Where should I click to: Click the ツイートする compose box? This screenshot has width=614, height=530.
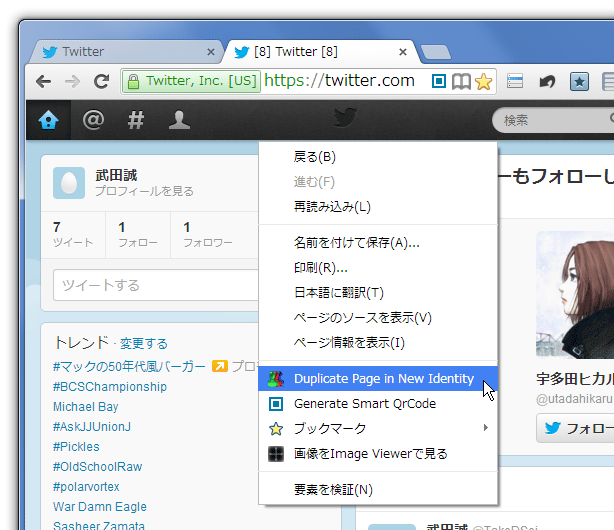point(156,285)
